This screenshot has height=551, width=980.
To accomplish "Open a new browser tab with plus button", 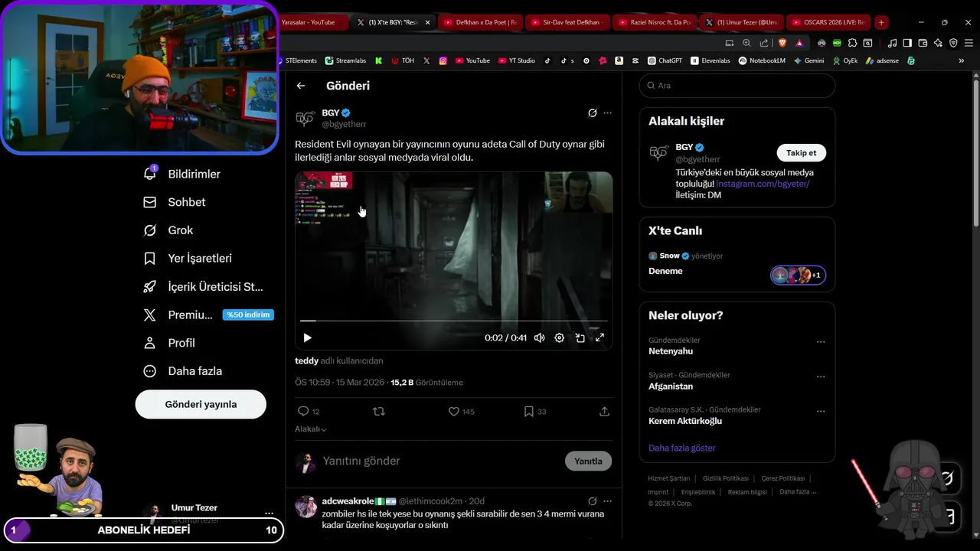I will click(x=881, y=22).
